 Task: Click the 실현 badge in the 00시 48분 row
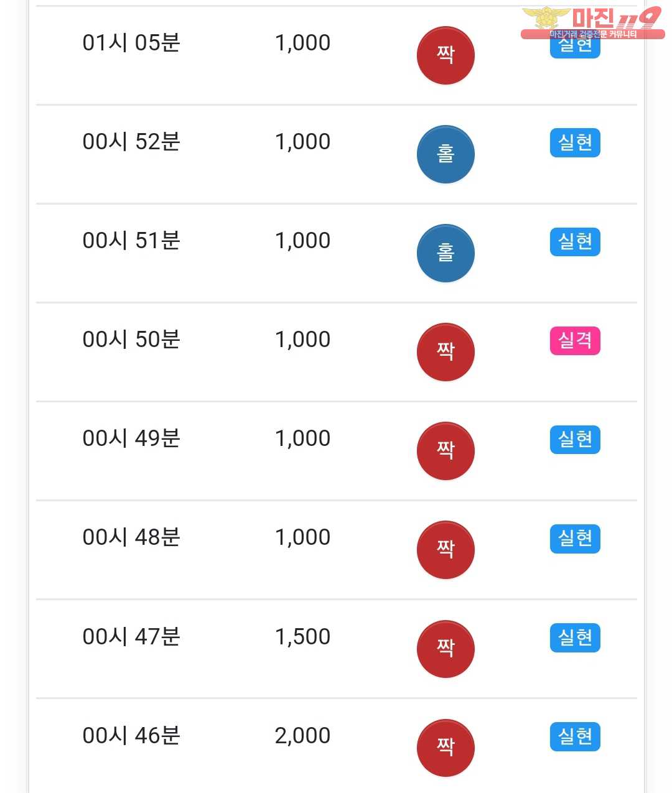coord(575,539)
